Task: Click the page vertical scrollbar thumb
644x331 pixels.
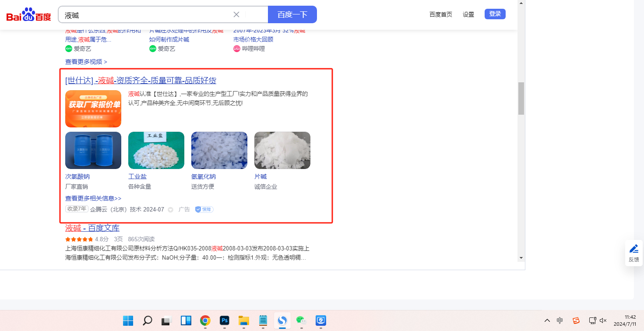Action: [521, 98]
